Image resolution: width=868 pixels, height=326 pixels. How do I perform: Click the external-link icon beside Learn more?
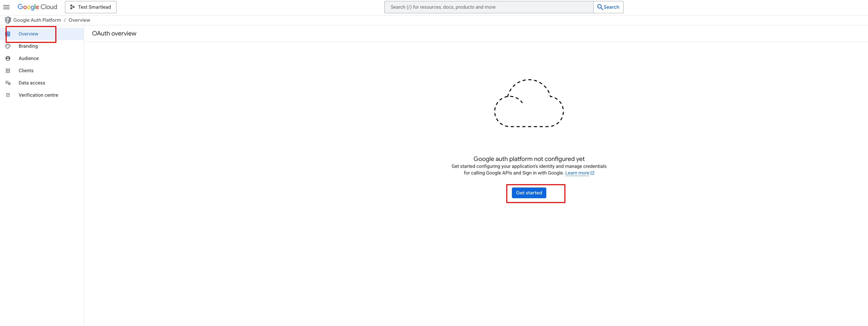(593, 173)
